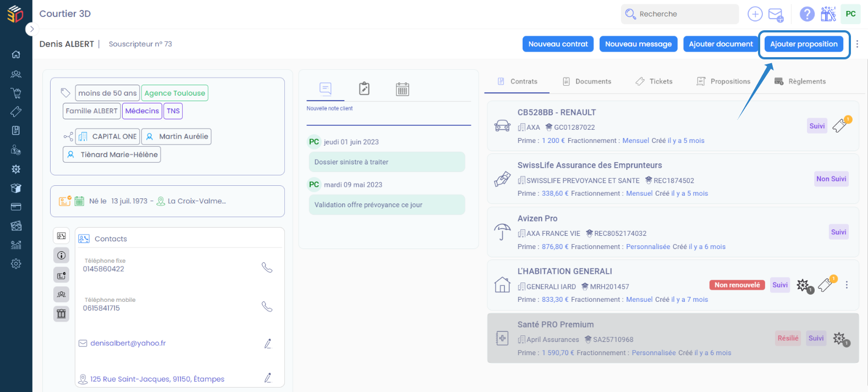868x392 pixels.
Task: Select the Contacts side tab icon
Action: click(62, 236)
